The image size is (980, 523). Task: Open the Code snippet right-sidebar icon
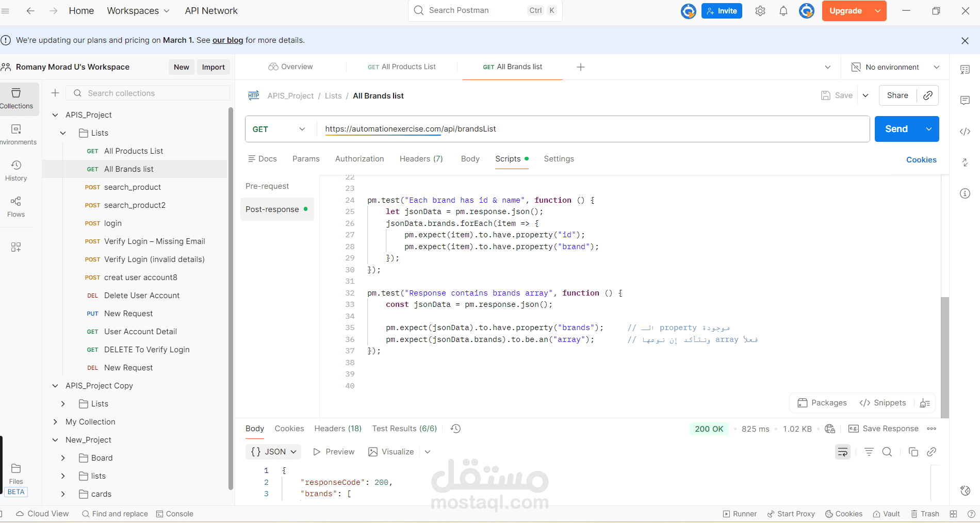[x=965, y=131]
